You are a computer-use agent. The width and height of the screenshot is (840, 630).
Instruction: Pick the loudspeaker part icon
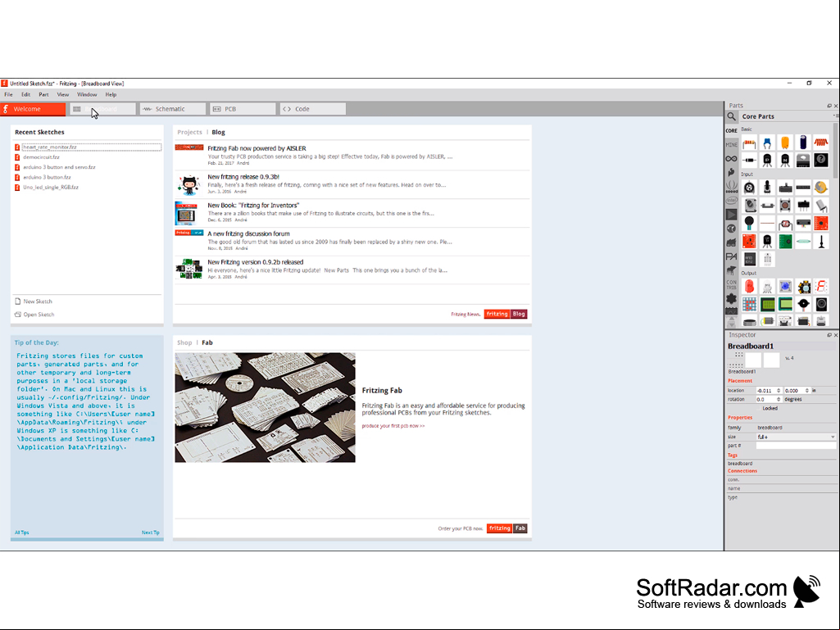coord(820,304)
